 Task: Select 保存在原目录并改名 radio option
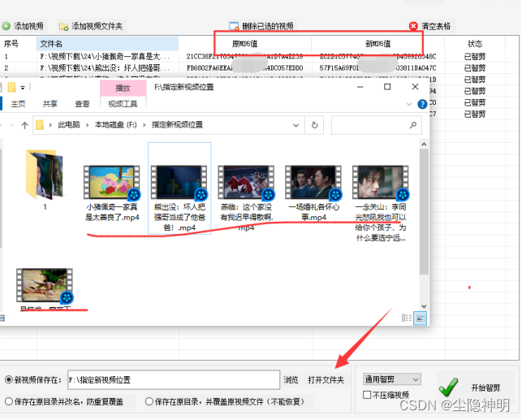pyautogui.click(x=9, y=401)
